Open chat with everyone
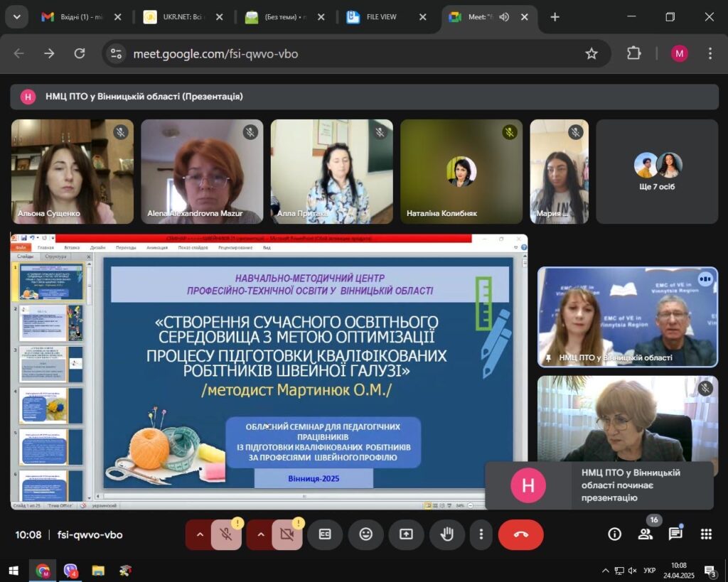The height and width of the screenshot is (582, 728). tap(675, 534)
